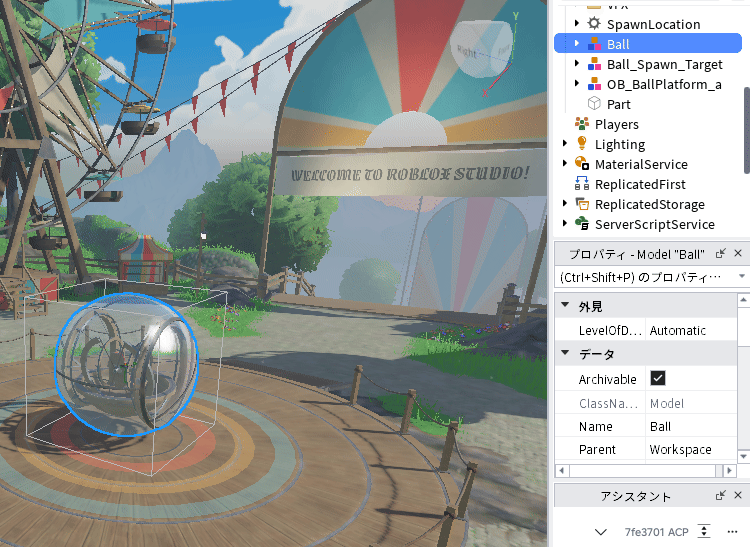Click the ReplicatedFirst icon

tap(582, 184)
